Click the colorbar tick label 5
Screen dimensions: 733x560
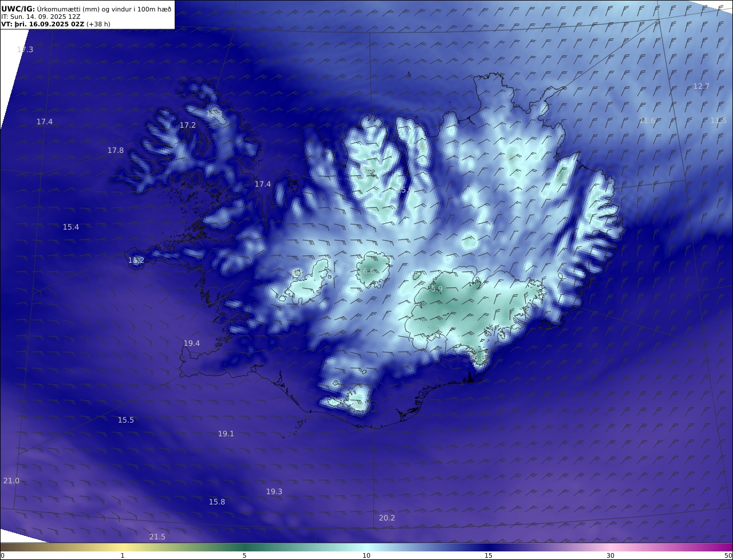pyautogui.click(x=245, y=555)
